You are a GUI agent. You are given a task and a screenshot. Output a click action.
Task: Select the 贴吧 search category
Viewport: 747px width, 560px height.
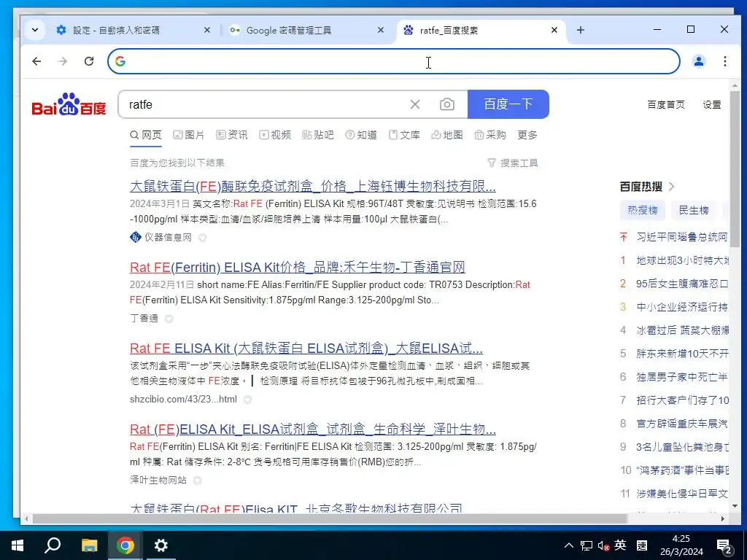[x=318, y=135]
